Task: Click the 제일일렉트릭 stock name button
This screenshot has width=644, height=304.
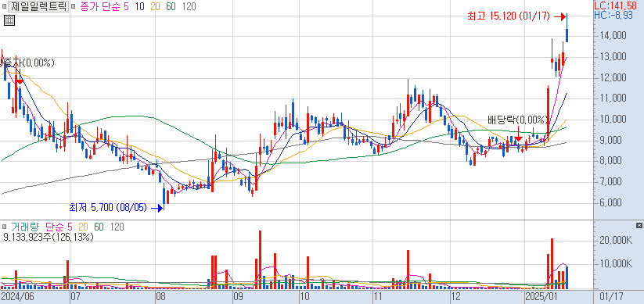Action: (39, 6)
